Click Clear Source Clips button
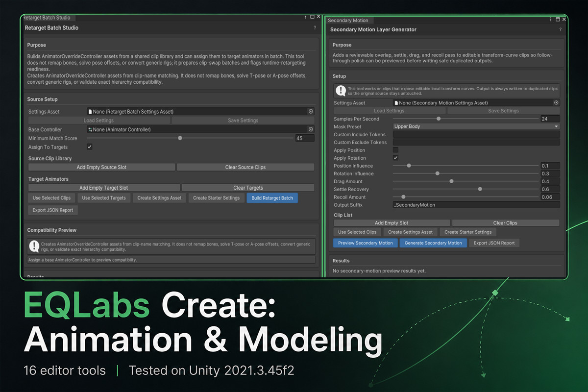The width and height of the screenshot is (588, 392). (x=245, y=167)
